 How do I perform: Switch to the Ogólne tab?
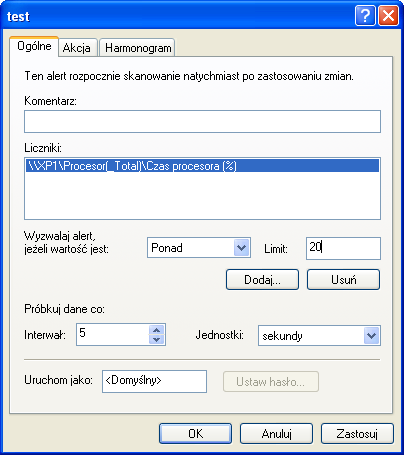tap(34, 46)
